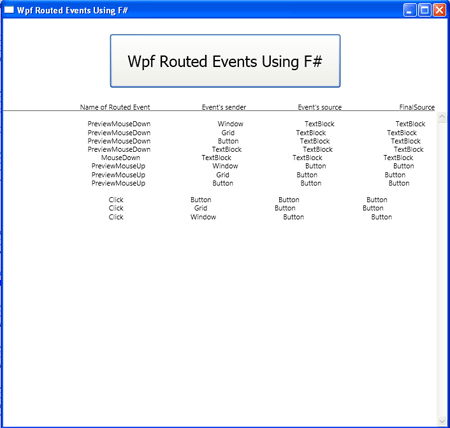The image size is (450, 428).
Task: Select the Click event name sent by Grid
Action: 116,208
